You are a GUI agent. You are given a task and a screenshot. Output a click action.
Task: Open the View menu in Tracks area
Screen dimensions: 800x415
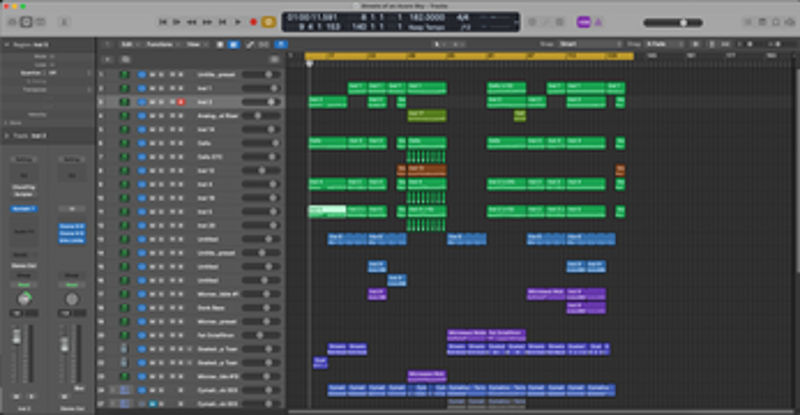pyautogui.click(x=196, y=44)
